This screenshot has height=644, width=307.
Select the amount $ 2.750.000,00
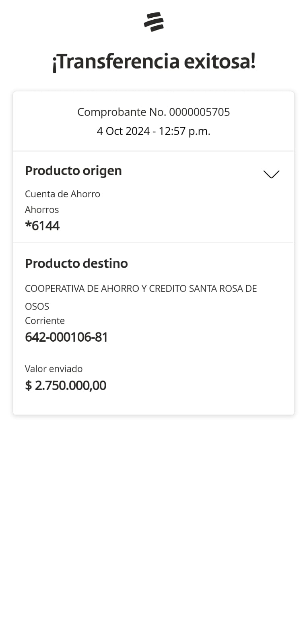(66, 386)
